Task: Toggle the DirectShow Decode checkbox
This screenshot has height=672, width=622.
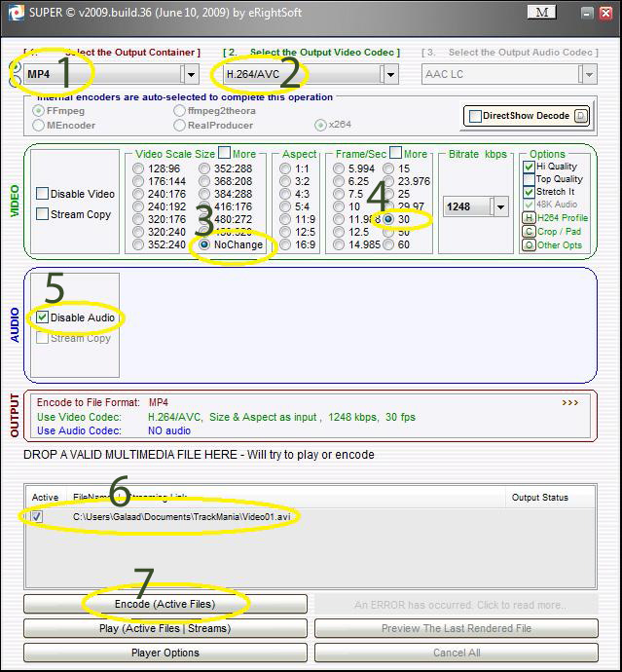Action: pyautogui.click(x=475, y=116)
